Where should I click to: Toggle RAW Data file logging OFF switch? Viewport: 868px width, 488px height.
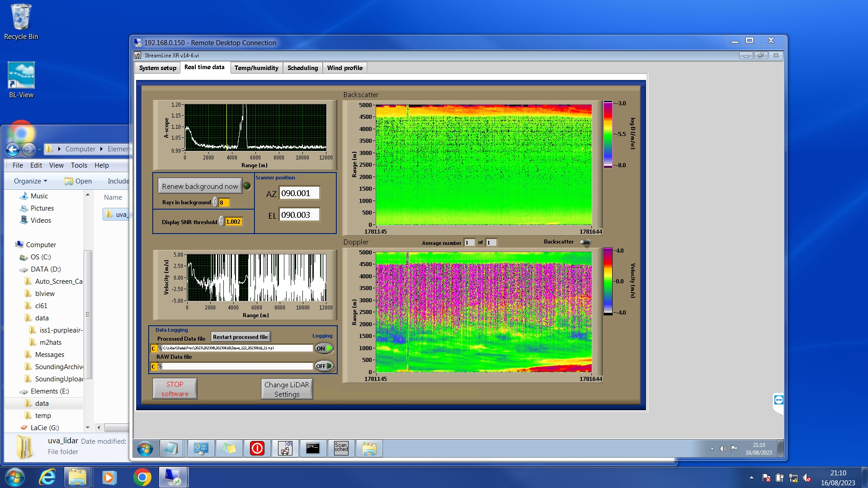[x=324, y=366]
